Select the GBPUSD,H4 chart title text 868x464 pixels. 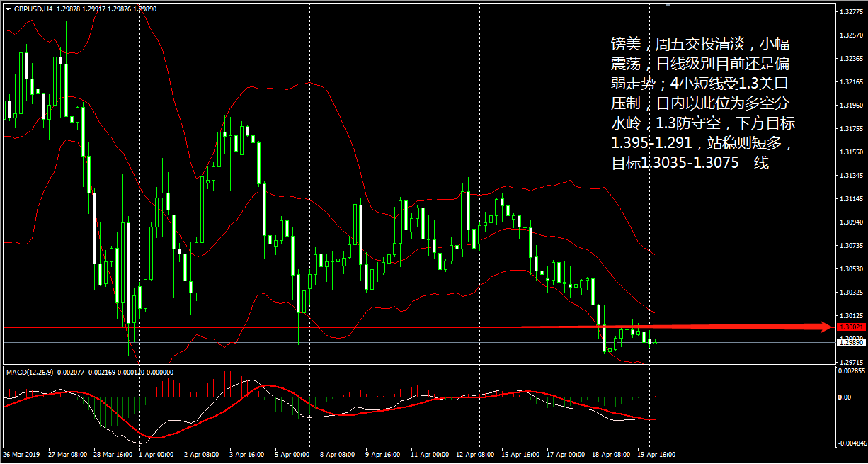33,9
